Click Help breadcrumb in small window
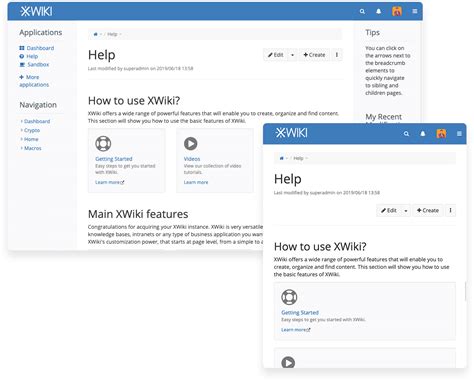 pos(298,158)
